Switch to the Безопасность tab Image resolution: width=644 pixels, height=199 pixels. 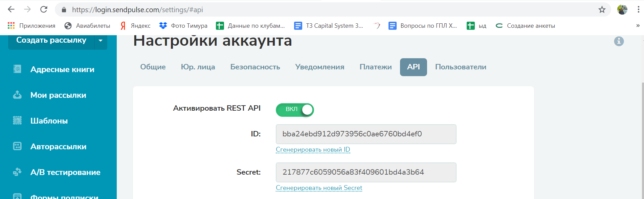point(255,67)
